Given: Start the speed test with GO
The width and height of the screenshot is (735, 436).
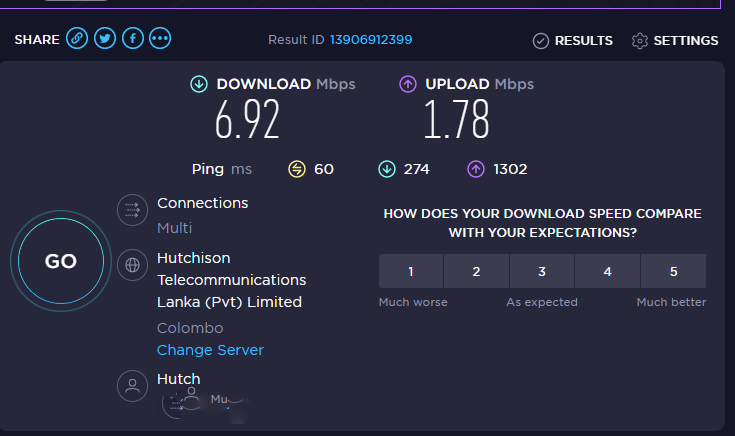Looking at the screenshot, I should [x=61, y=261].
